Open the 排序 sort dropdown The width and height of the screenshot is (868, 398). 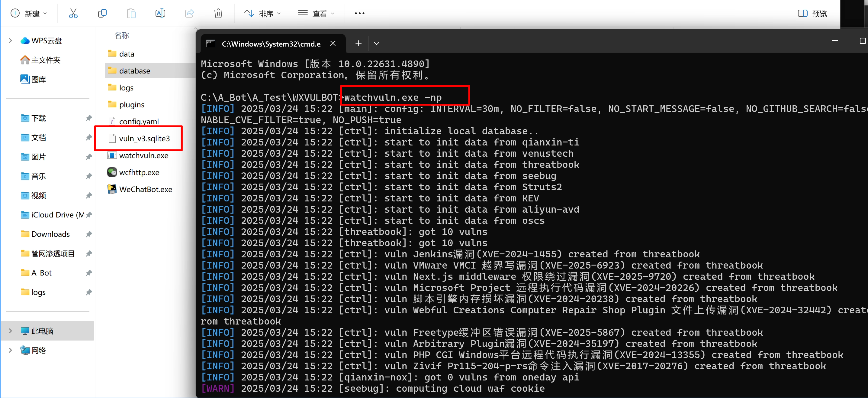pyautogui.click(x=262, y=14)
